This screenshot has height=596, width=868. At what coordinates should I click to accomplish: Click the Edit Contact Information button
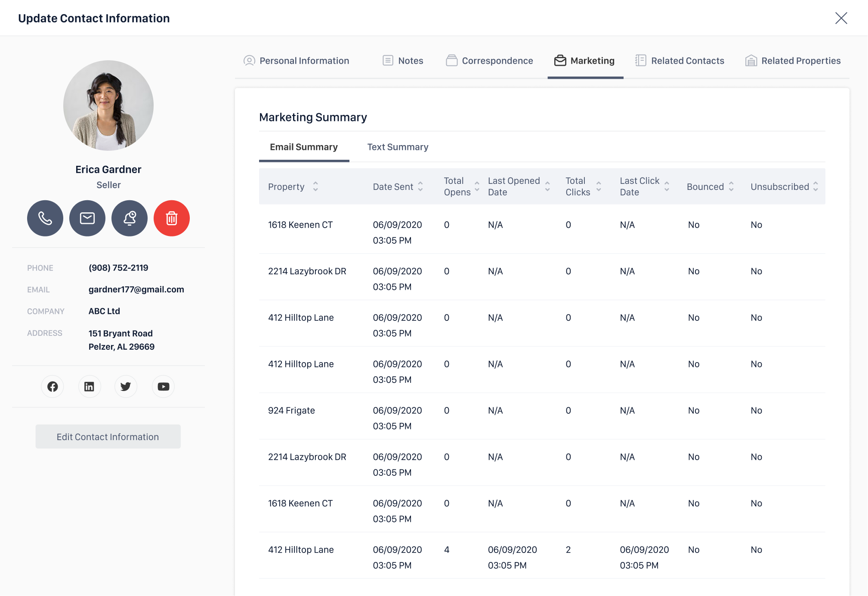pyautogui.click(x=108, y=437)
